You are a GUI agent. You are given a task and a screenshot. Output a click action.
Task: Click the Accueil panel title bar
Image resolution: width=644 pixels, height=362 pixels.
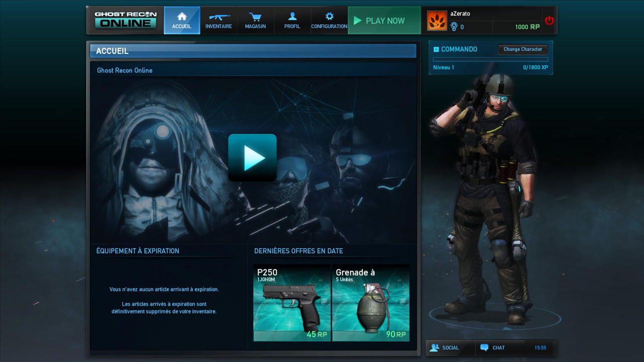coord(253,51)
